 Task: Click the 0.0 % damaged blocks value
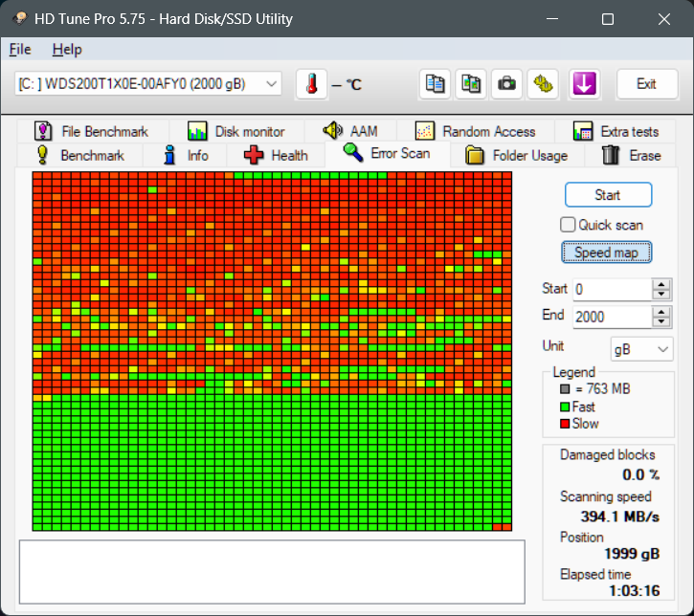(x=641, y=474)
